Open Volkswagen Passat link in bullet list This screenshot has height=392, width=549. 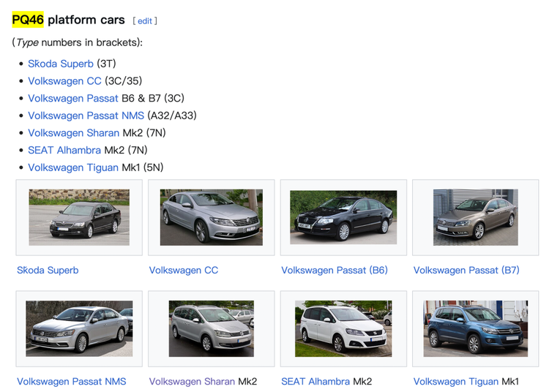click(73, 98)
